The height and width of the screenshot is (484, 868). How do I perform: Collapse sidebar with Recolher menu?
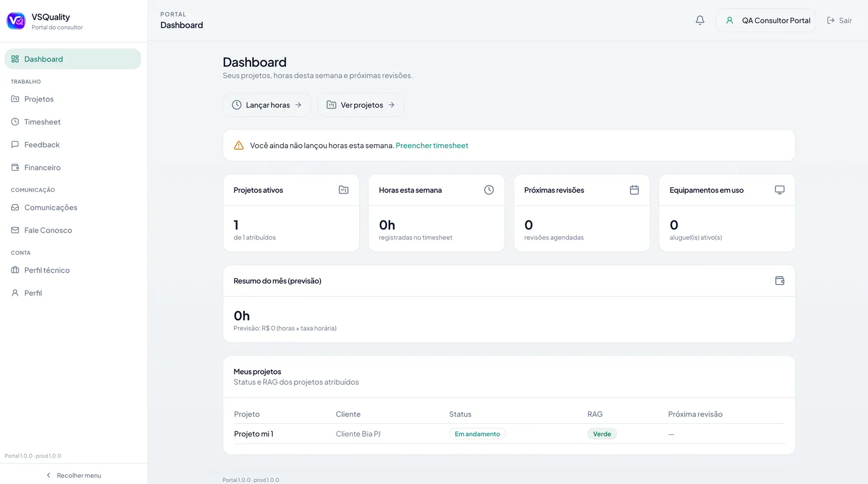[x=74, y=475]
